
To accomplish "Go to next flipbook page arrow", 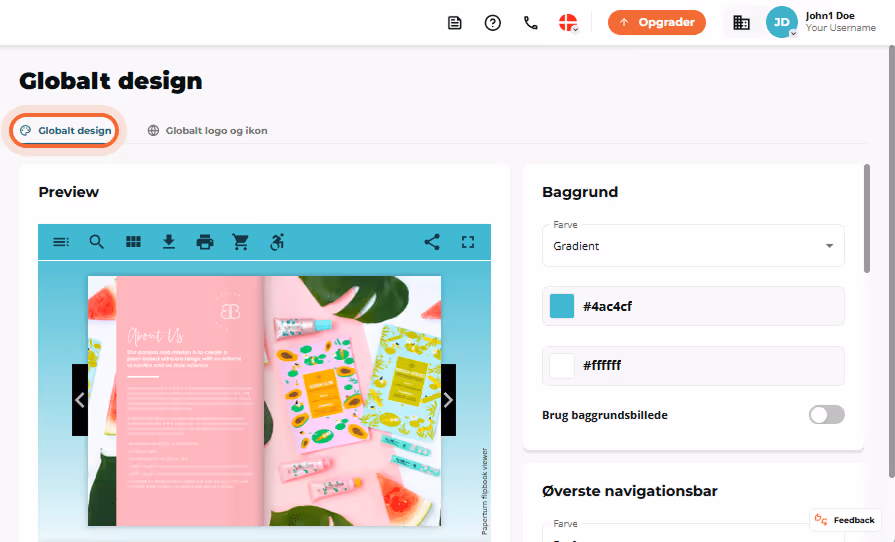I will pos(448,400).
